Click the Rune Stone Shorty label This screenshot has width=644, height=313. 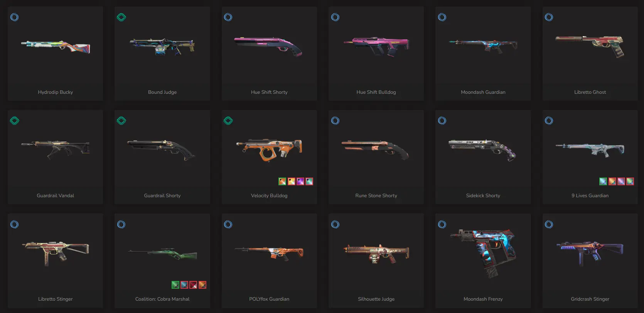pos(376,196)
